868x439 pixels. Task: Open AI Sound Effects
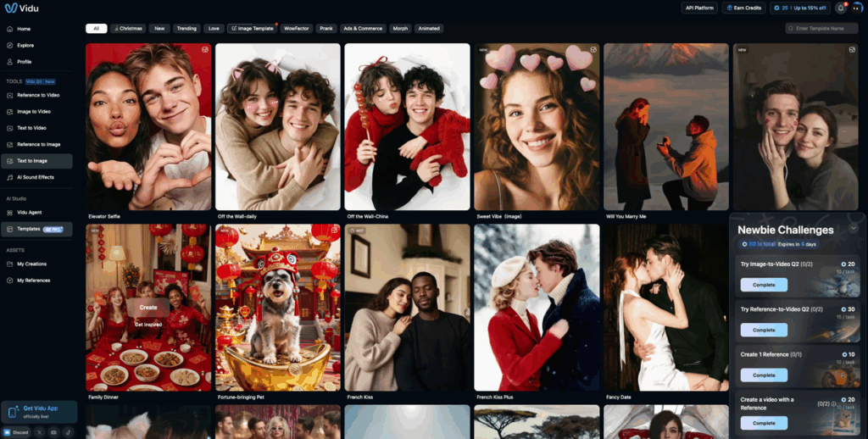coord(36,178)
